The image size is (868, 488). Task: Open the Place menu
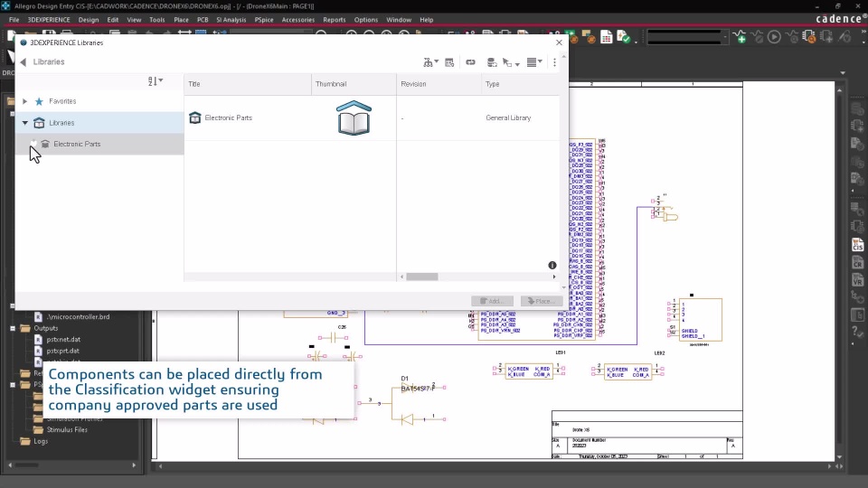point(181,19)
